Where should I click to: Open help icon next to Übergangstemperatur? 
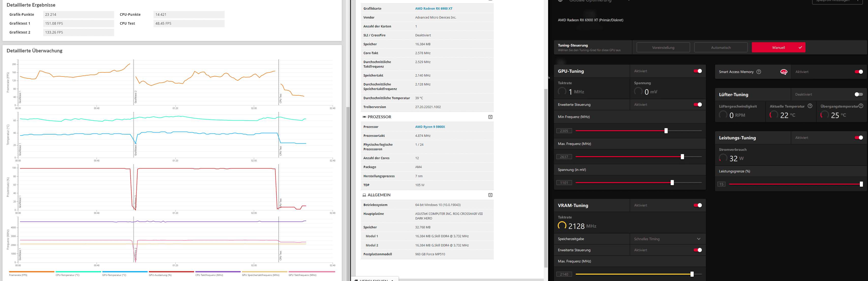pos(861,106)
